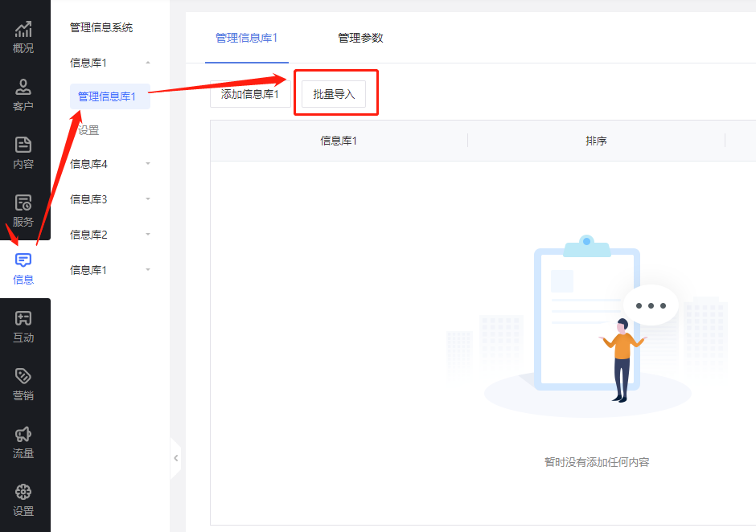
Task: Open the 概况 overview panel
Action: pyautogui.click(x=23, y=36)
